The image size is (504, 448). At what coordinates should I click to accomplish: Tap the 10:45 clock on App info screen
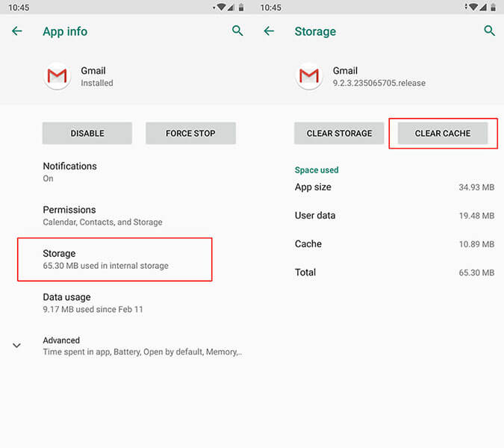coord(19,7)
